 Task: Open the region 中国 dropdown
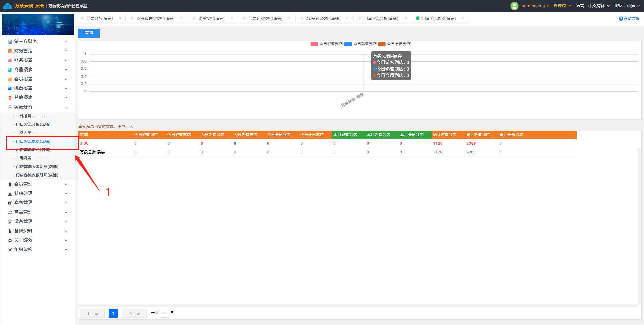point(633,6)
